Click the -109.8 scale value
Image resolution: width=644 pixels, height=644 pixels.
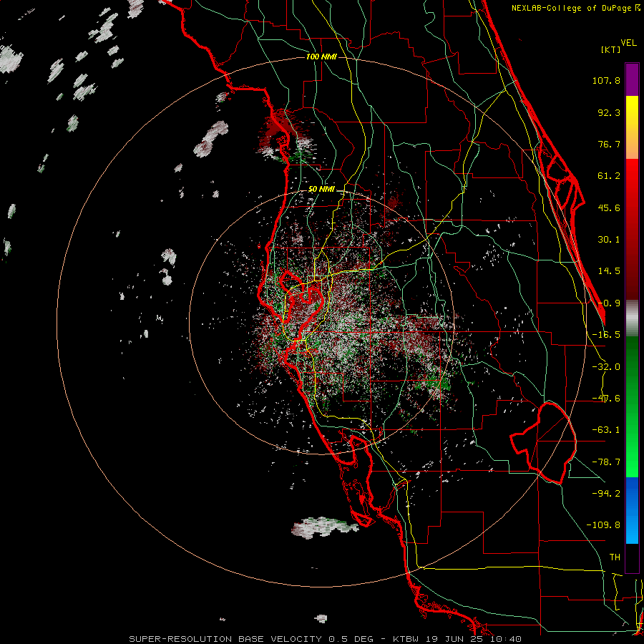[x=603, y=525]
